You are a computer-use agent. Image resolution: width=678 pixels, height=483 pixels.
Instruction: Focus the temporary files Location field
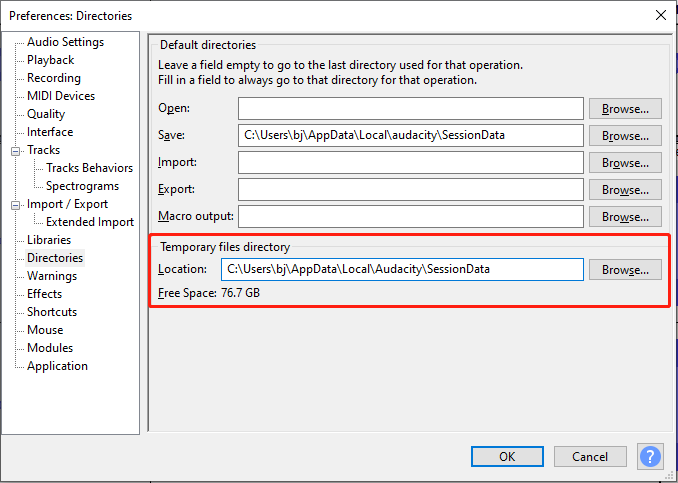(x=401, y=269)
